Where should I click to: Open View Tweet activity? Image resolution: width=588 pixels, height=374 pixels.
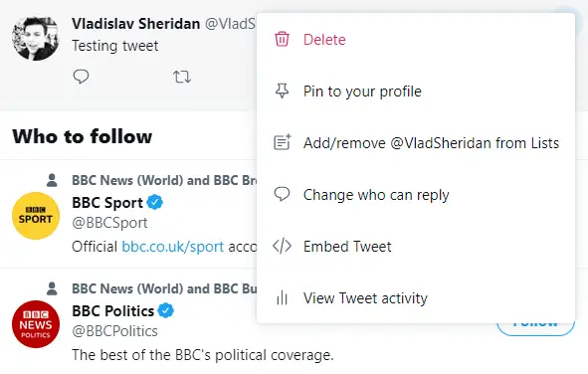tap(416, 298)
